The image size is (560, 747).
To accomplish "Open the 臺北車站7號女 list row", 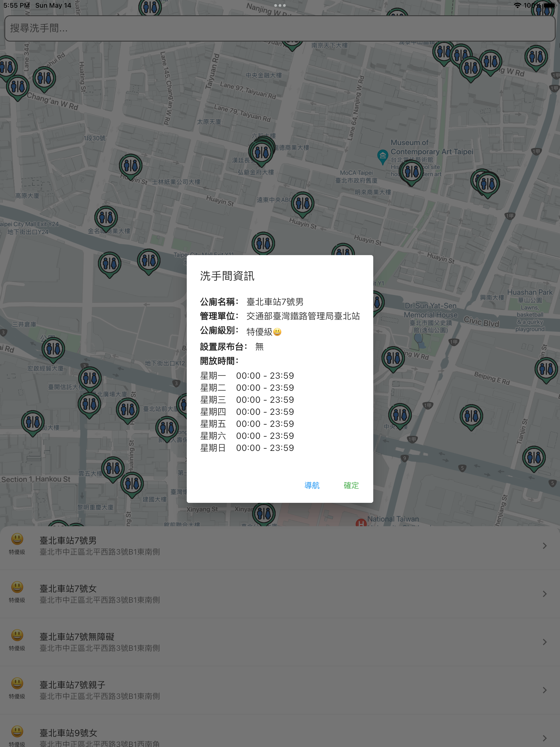I will click(280, 594).
